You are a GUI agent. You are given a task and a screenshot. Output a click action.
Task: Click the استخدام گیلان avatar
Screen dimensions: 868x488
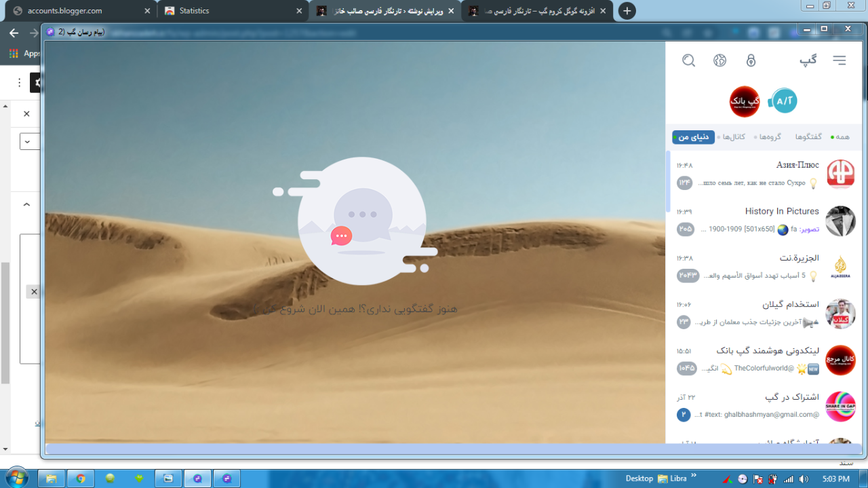(x=840, y=314)
